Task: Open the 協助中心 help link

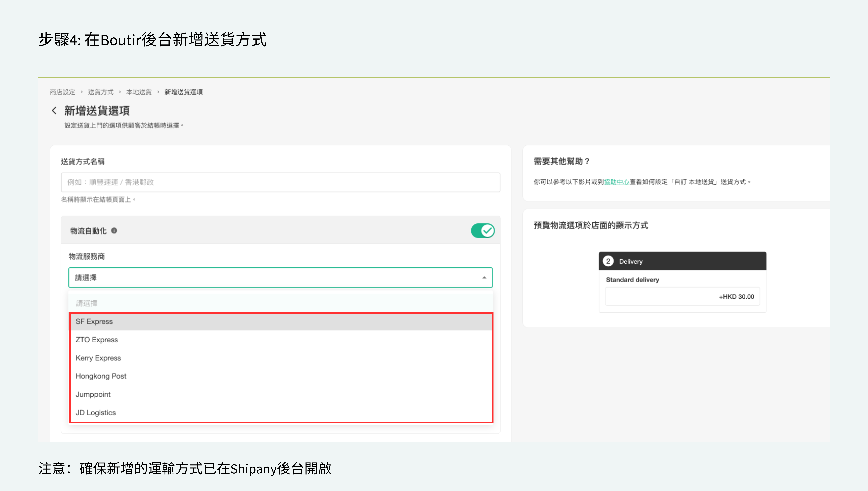Action: click(617, 182)
